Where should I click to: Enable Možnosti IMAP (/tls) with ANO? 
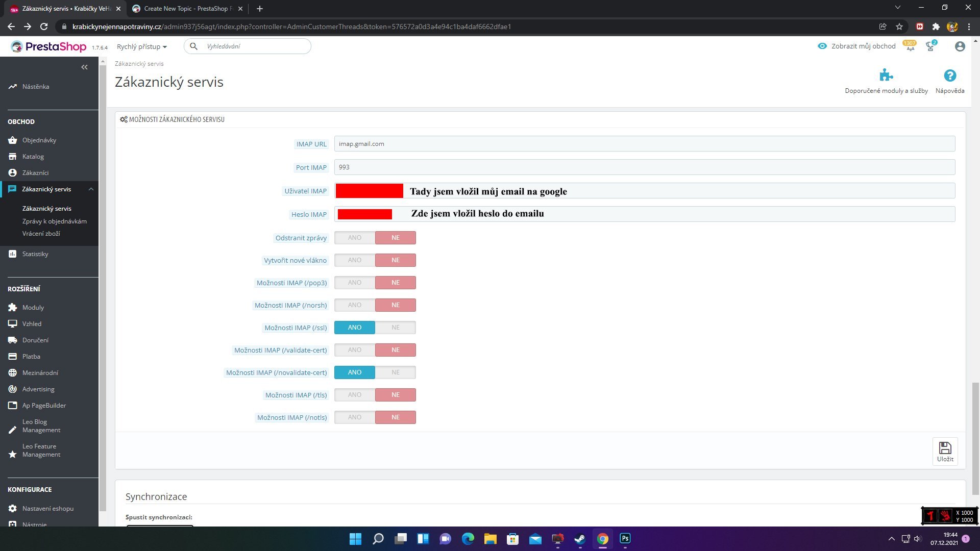[355, 395]
